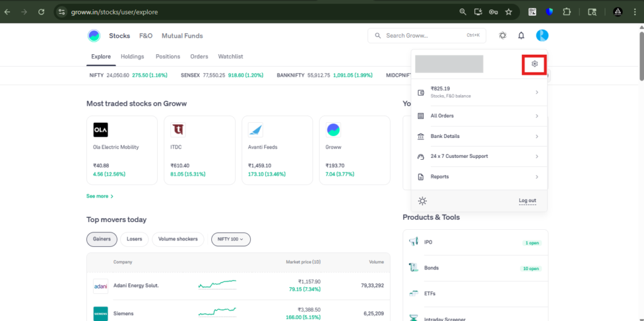Open settings gear in profile menu
The height and width of the screenshot is (321, 644).
click(535, 64)
